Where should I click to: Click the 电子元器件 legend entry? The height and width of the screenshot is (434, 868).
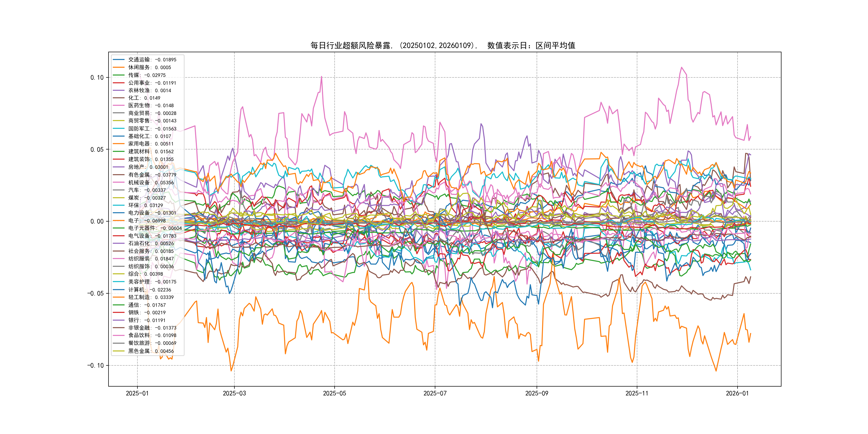tap(155, 228)
